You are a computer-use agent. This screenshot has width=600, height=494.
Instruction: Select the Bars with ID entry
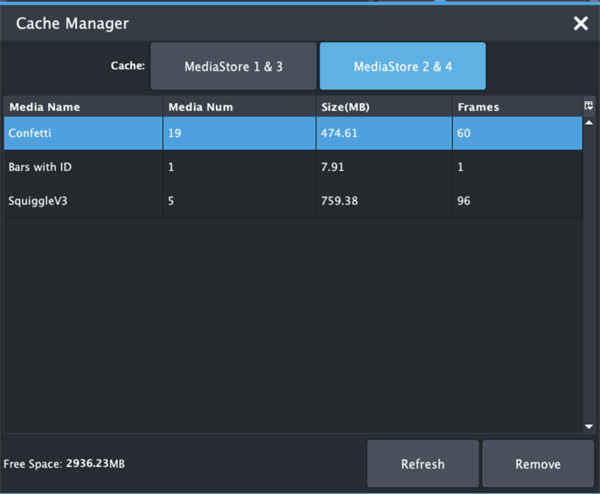83,167
